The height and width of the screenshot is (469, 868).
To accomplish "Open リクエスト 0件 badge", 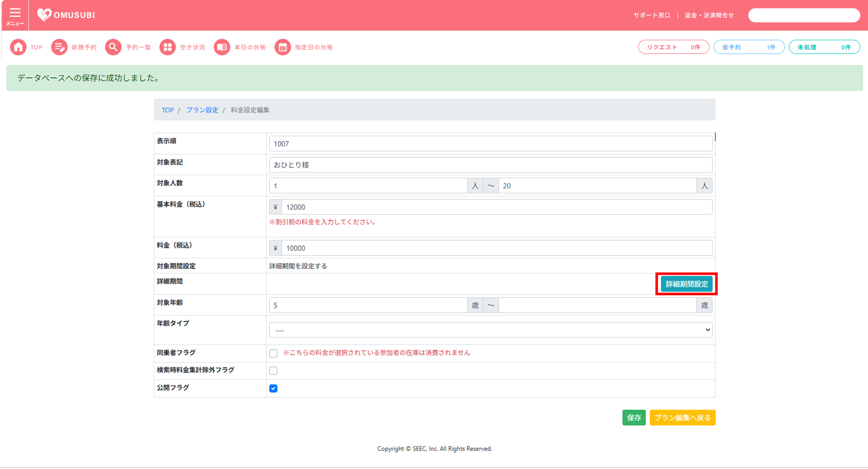I will pos(673,47).
